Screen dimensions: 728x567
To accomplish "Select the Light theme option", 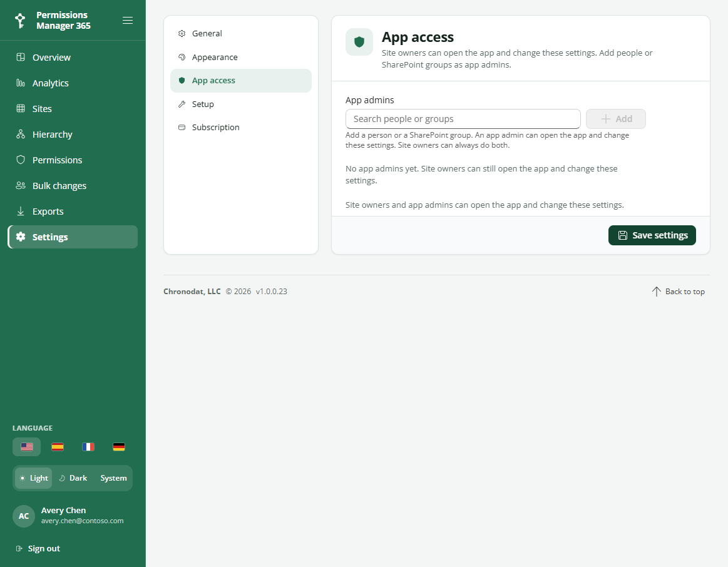I will (33, 478).
